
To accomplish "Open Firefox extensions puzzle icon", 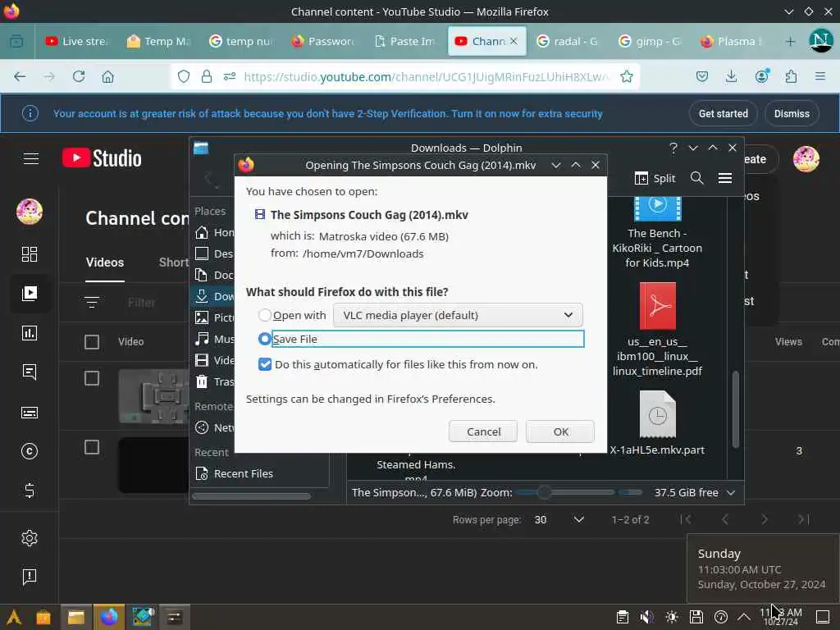I will coord(792,76).
